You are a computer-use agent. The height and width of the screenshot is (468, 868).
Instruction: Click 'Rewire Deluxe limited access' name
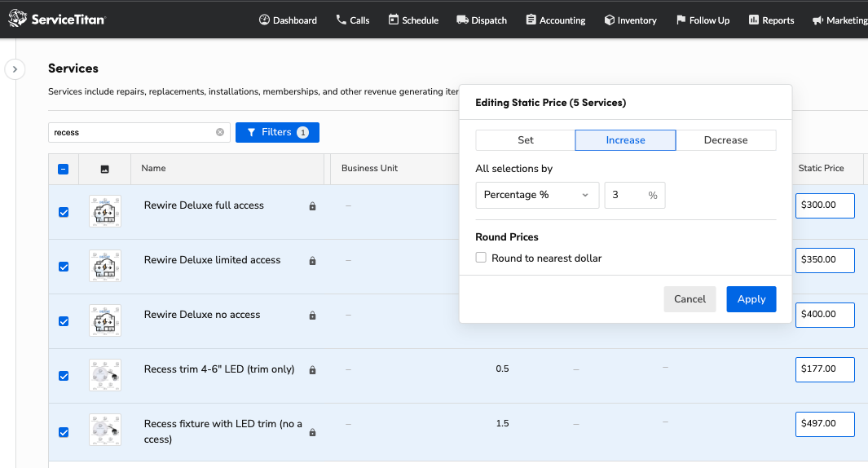tap(212, 260)
